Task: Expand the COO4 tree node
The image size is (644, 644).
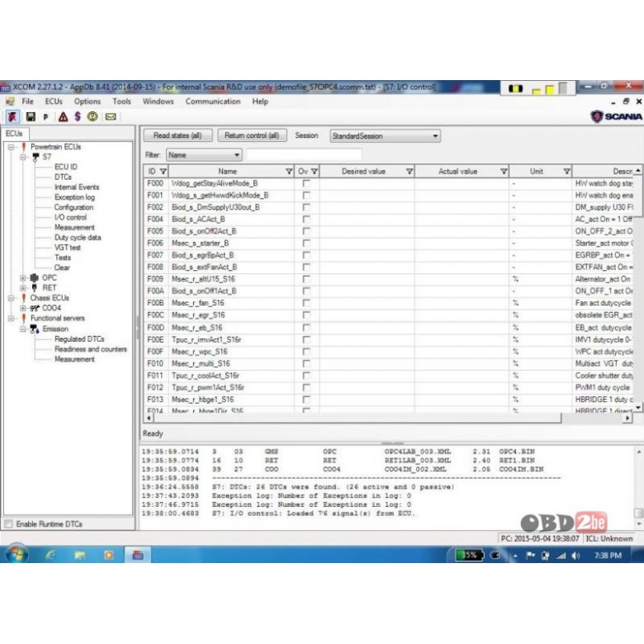Action: [x=23, y=308]
